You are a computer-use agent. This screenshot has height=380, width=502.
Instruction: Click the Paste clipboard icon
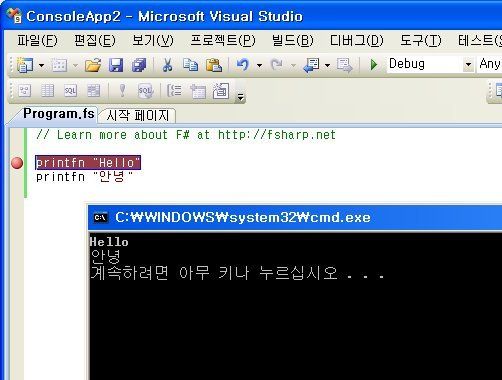click(x=214, y=65)
